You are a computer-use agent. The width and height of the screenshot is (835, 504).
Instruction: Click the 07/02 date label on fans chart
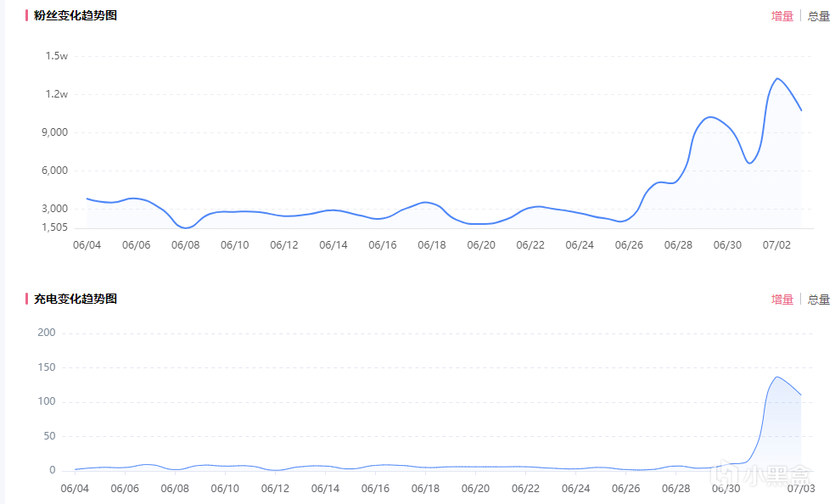point(776,245)
